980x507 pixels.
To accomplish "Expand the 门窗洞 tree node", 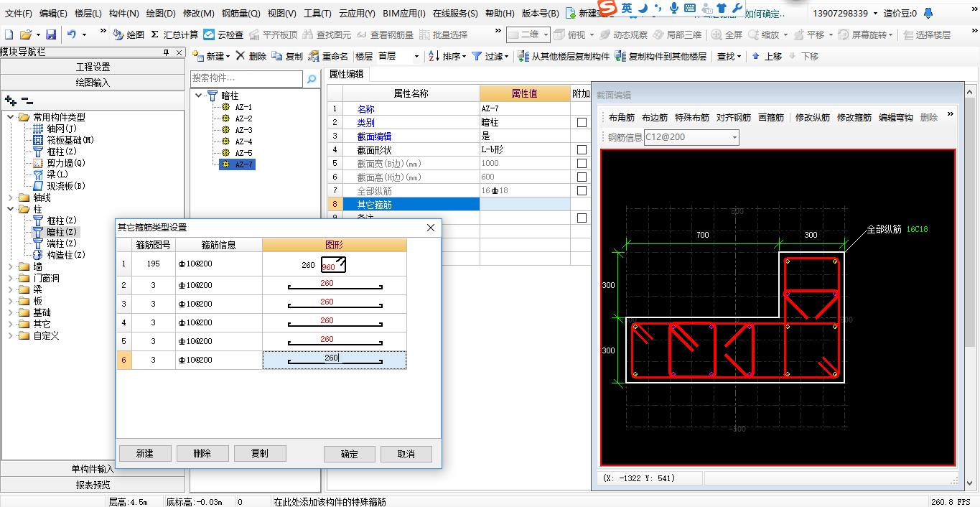I will click(x=10, y=278).
